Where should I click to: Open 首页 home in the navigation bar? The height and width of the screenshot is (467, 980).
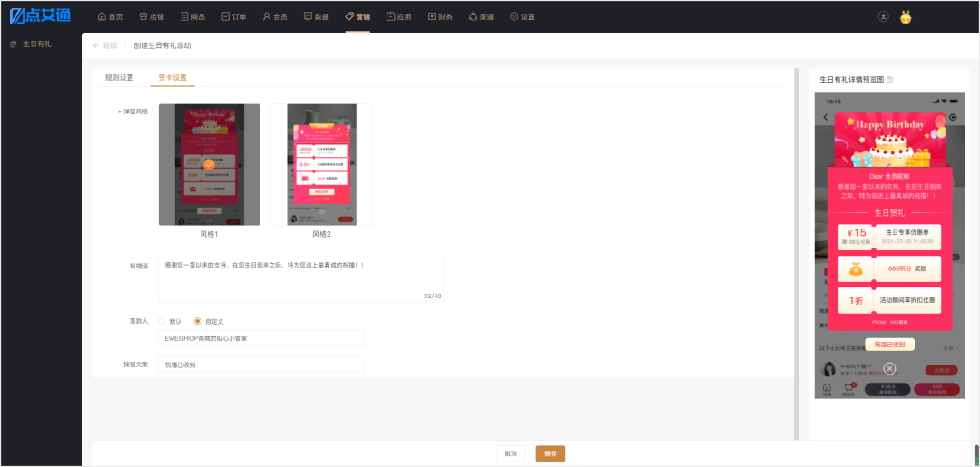[111, 17]
